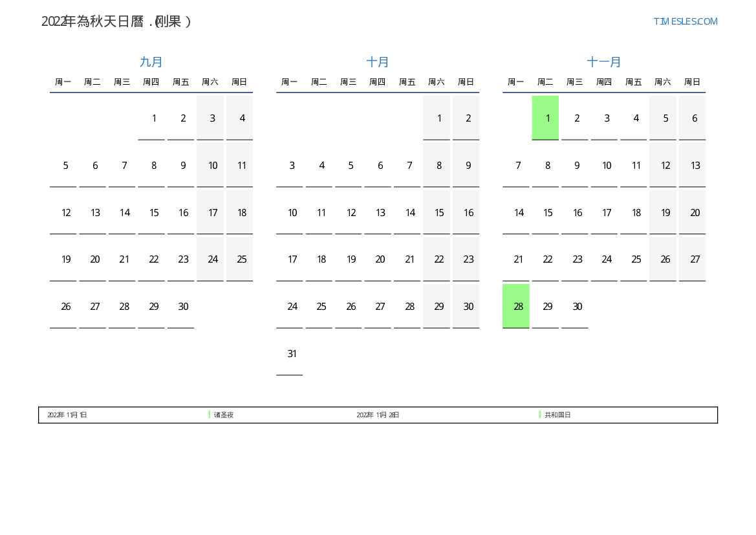The image size is (756, 535).
Task: Pick October 15 Saturday cell
Action: (x=439, y=213)
